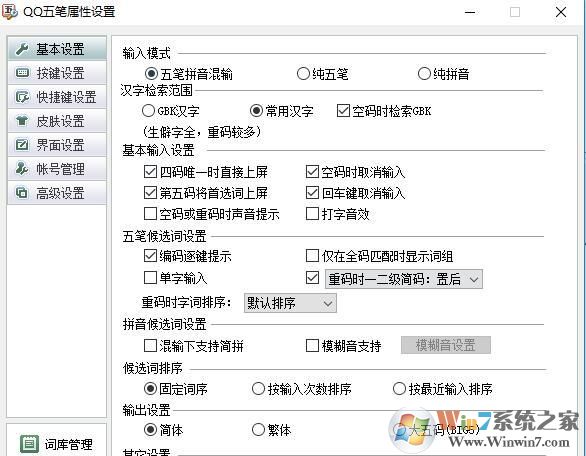
Task: Enable 单字输入 option
Action: pos(150,278)
